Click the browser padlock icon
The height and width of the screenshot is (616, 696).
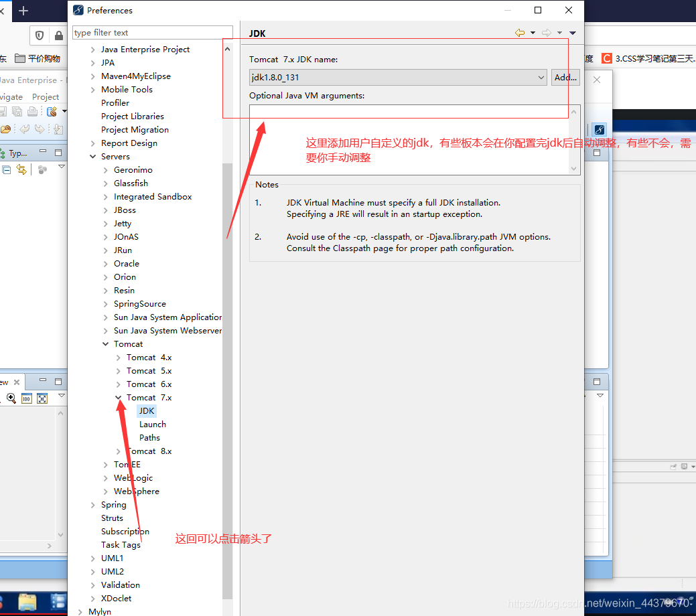point(58,35)
